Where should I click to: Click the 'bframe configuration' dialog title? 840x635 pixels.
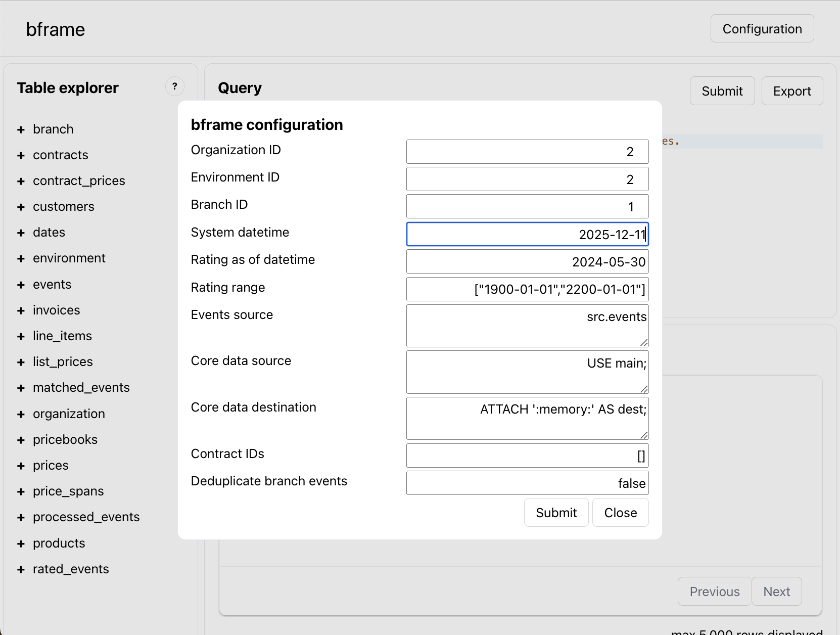click(x=267, y=124)
